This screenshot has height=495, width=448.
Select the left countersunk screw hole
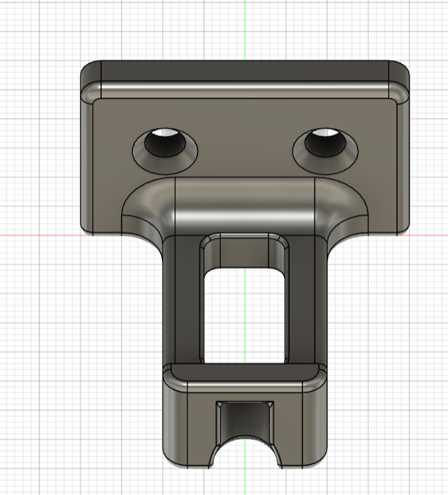click(x=165, y=150)
